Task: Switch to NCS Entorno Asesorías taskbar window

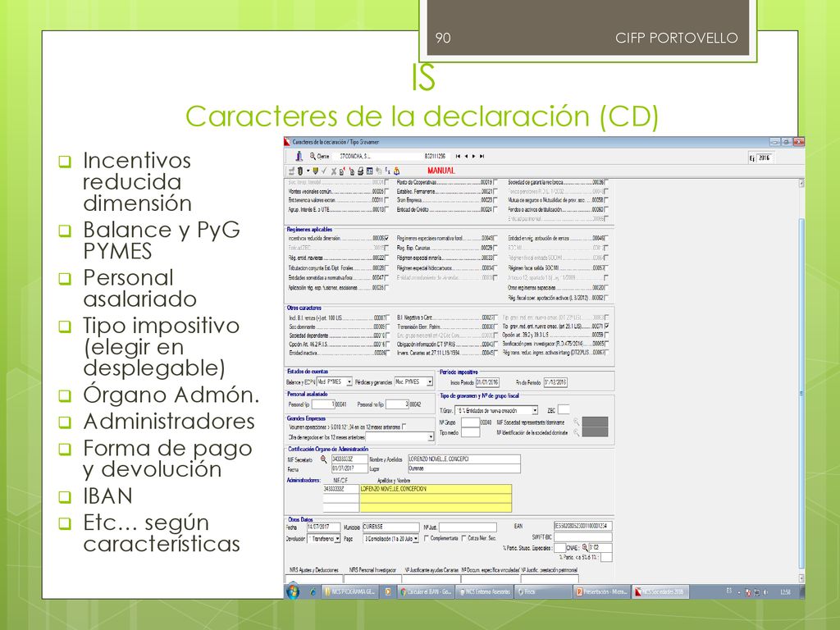Action: coord(484,592)
